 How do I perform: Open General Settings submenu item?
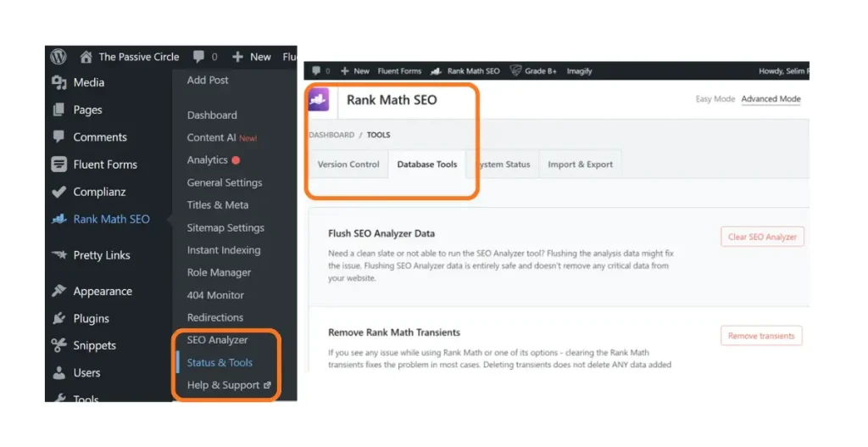point(225,182)
